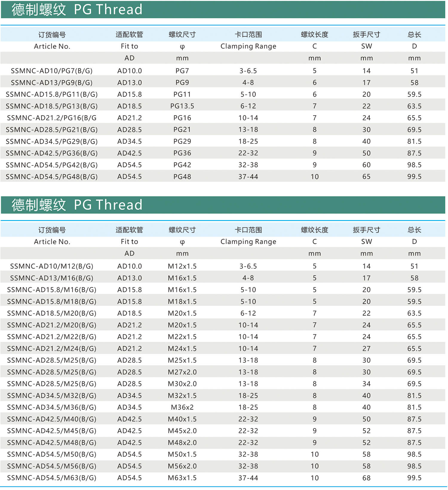Select the M12x1.5 thread size cell

click(x=182, y=266)
